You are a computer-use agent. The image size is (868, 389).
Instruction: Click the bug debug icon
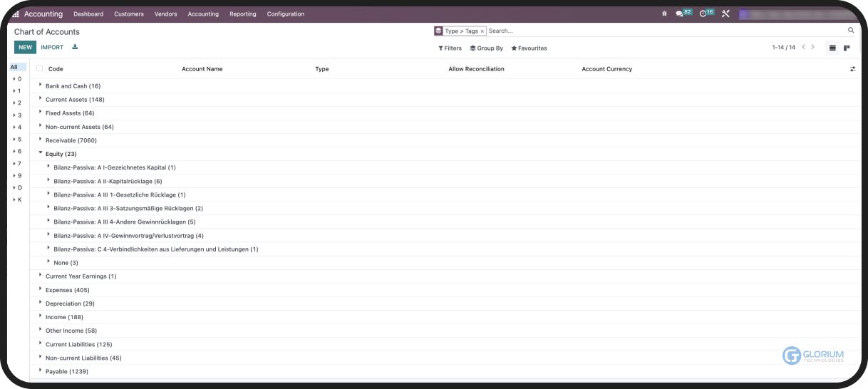pyautogui.click(x=664, y=14)
